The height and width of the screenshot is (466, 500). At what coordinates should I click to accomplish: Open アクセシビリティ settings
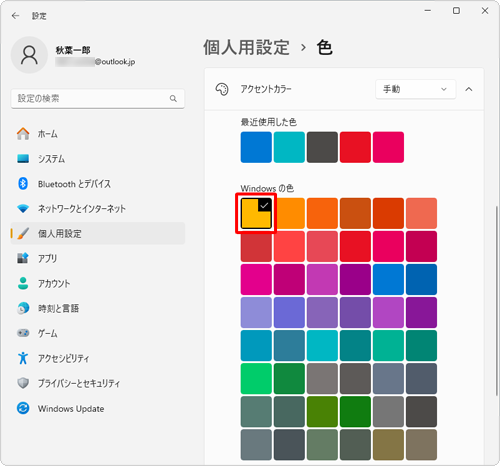click(x=98, y=358)
